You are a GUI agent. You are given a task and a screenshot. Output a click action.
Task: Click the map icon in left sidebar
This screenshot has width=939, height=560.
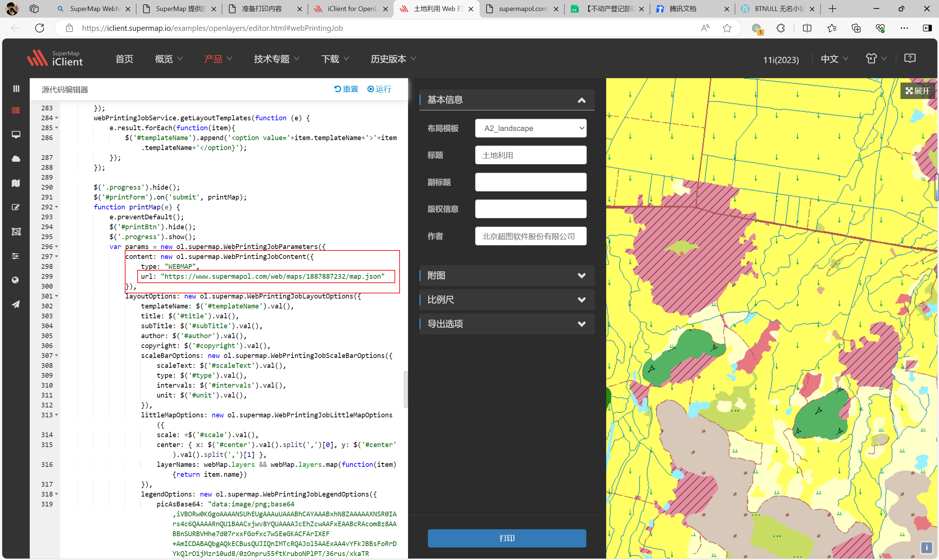click(x=16, y=183)
